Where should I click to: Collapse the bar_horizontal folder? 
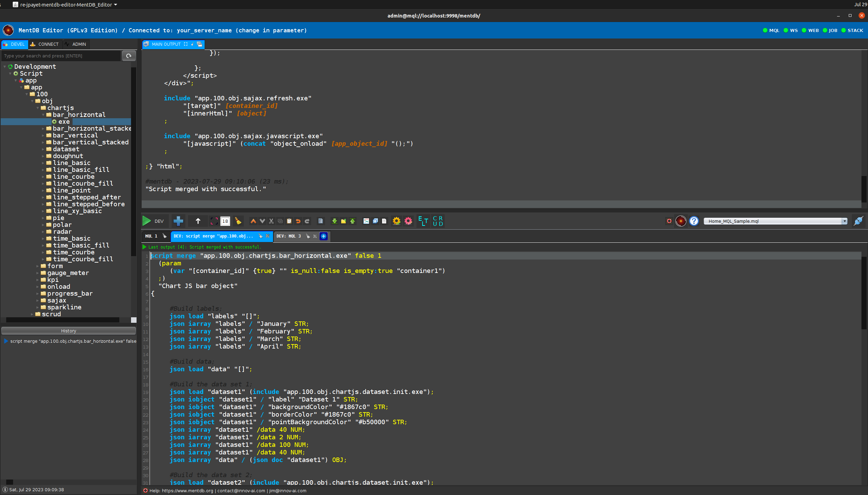43,115
